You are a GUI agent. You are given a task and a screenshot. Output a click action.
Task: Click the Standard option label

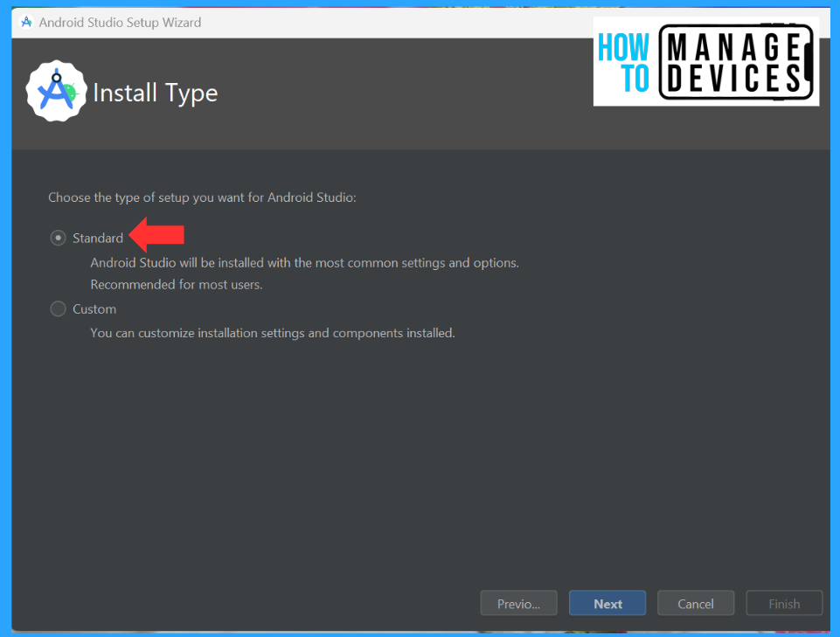[98, 238]
